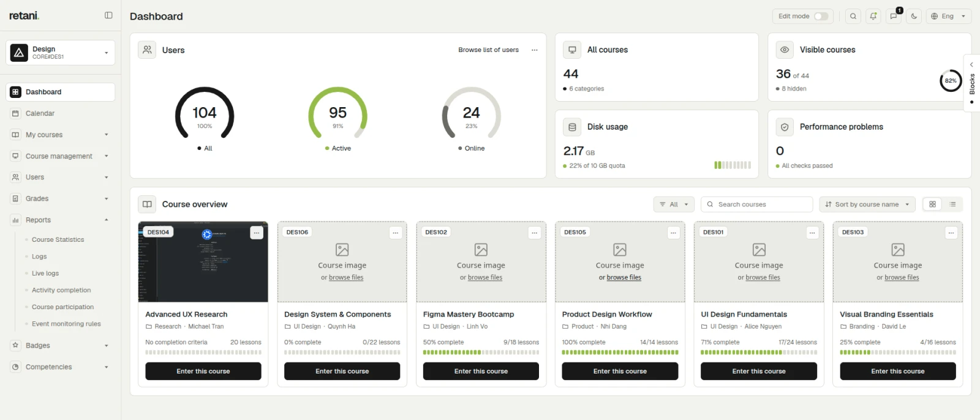Open the Blocks drawer arrow
Screen dimensions: 980x420
[971, 64]
